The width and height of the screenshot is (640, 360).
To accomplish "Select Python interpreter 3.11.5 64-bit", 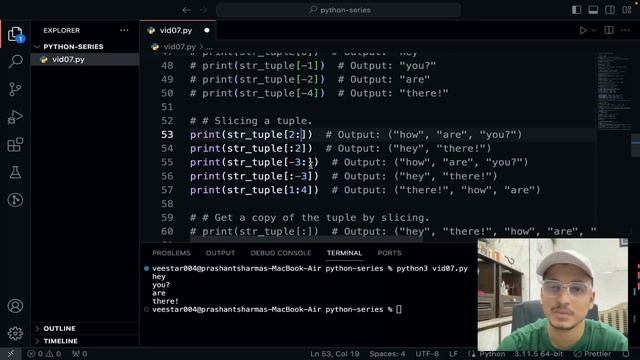I will (538, 354).
